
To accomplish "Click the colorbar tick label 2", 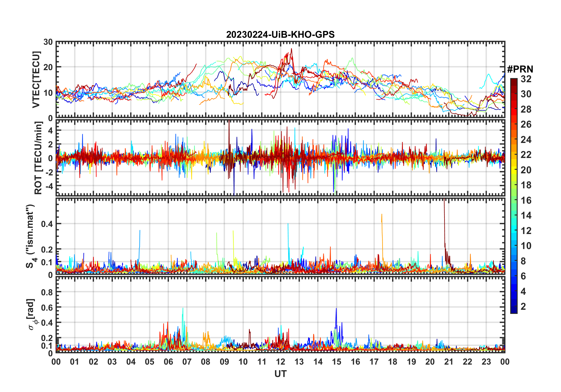I will (523, 307).
